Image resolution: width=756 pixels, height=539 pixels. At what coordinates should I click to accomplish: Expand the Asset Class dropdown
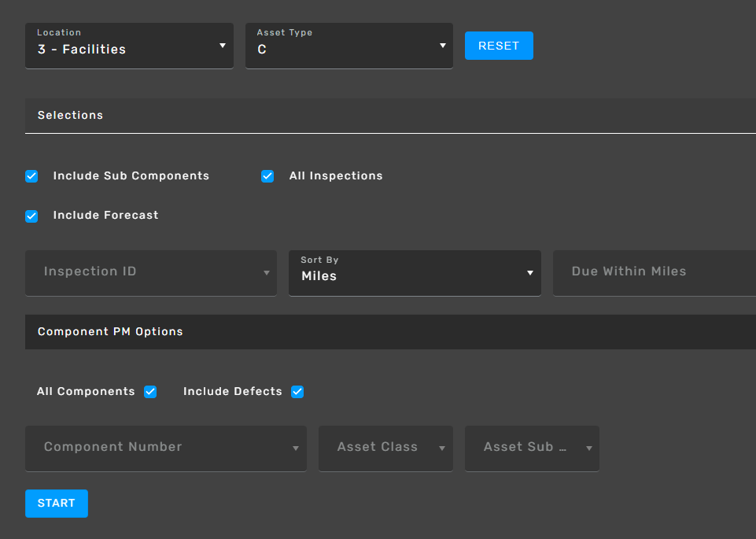(x=385, y=448)
